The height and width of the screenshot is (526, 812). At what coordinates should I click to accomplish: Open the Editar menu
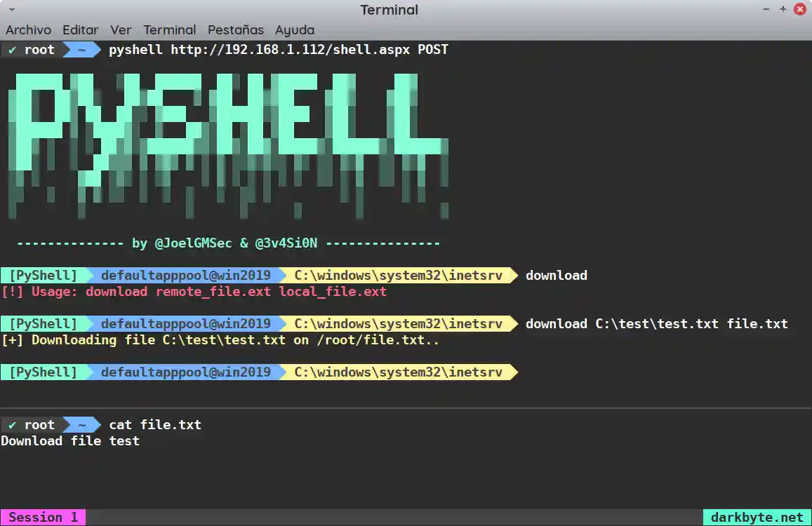coord(80,30)
